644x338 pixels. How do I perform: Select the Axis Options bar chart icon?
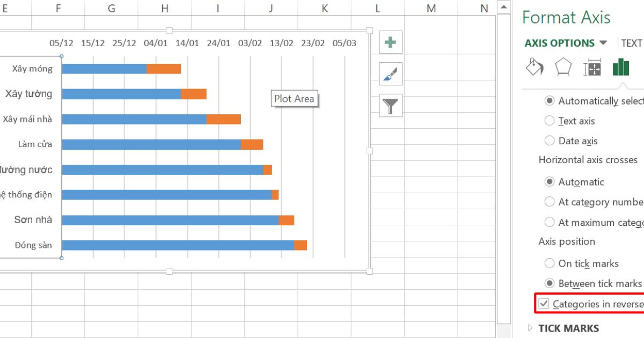pyautogui.click(x=620, y=67)
